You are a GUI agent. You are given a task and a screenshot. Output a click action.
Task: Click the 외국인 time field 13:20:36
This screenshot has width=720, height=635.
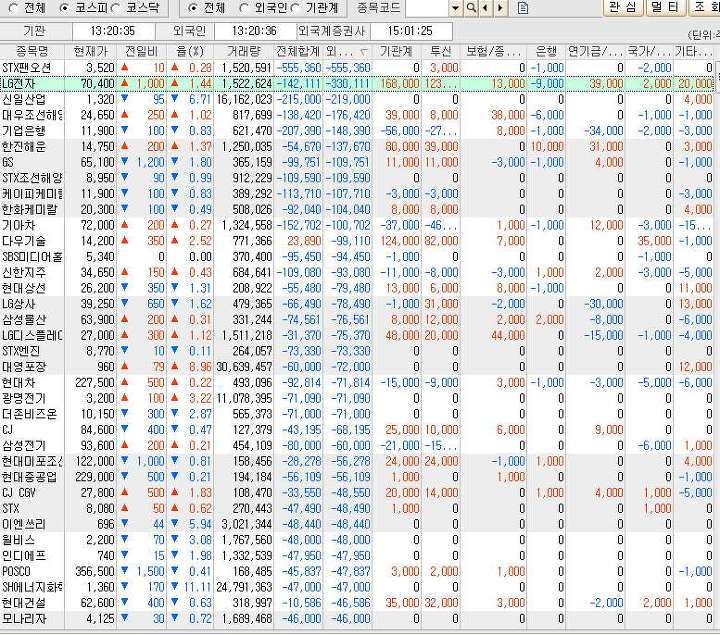(x=254, y=31)
